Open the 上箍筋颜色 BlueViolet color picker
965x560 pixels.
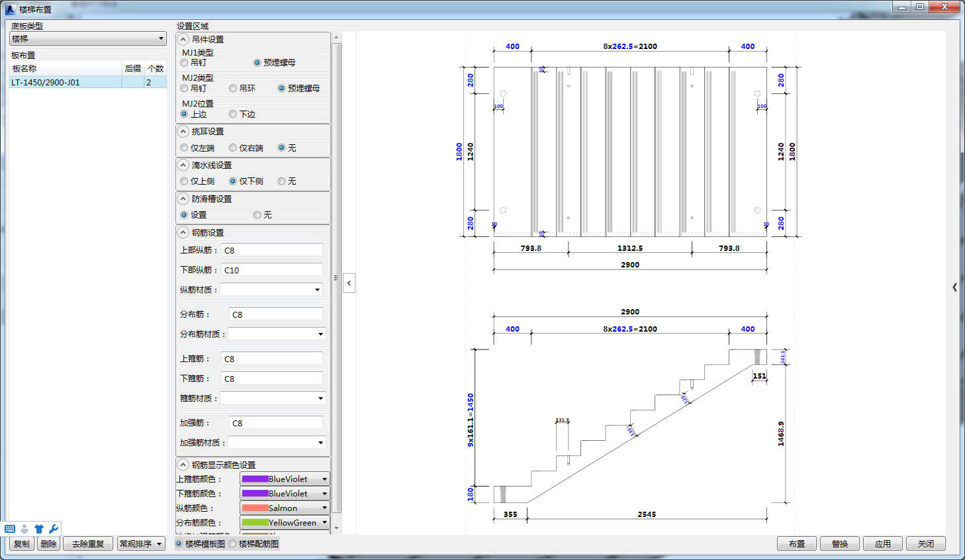point(285,479)
